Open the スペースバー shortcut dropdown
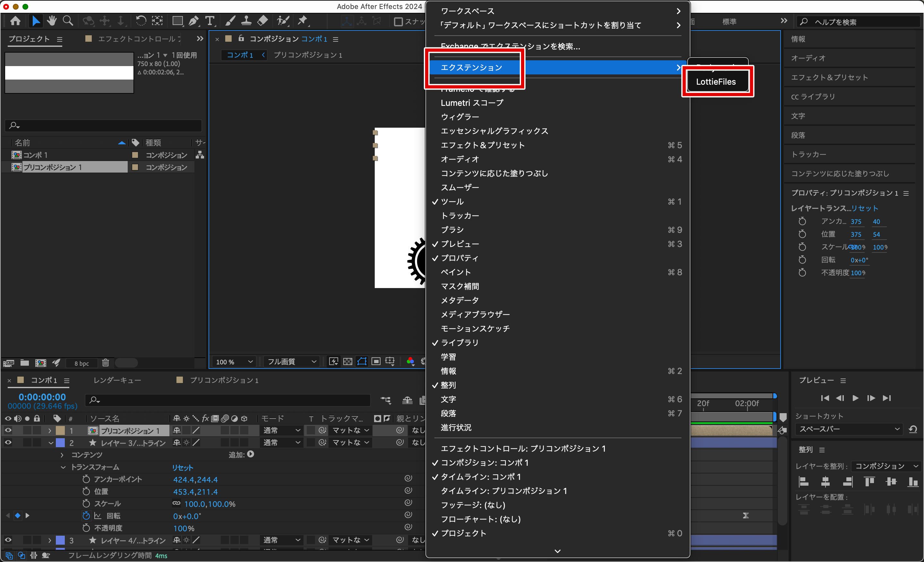This screenshot has width=924, height=562. (x=849, y=429)
